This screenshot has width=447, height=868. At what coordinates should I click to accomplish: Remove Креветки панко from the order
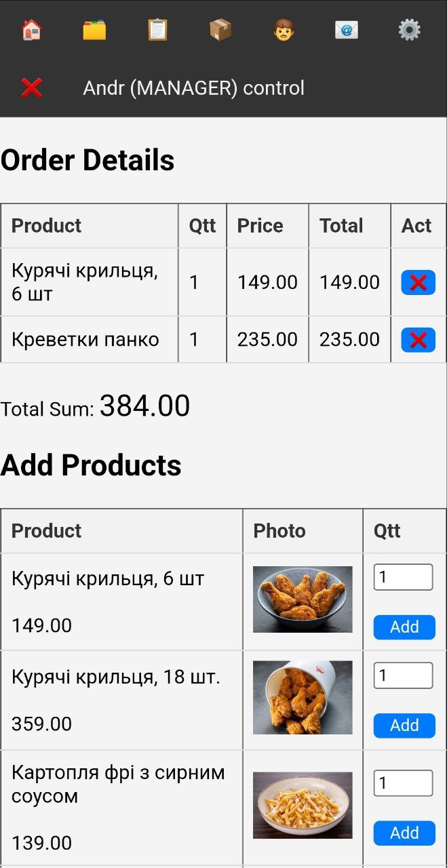pos(418,340)
